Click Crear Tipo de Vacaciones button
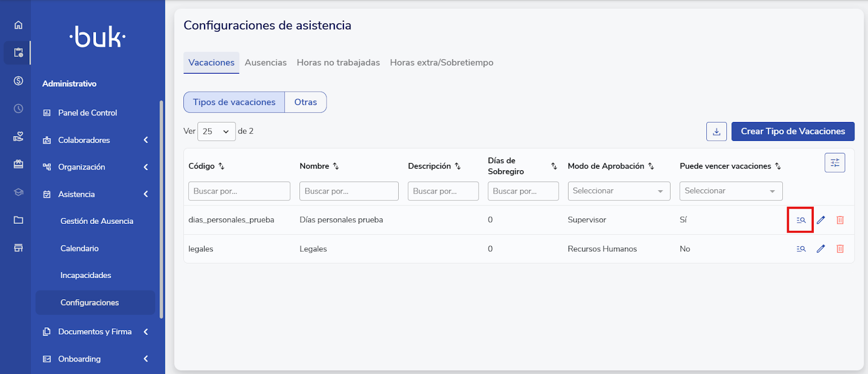 [793, 131]
